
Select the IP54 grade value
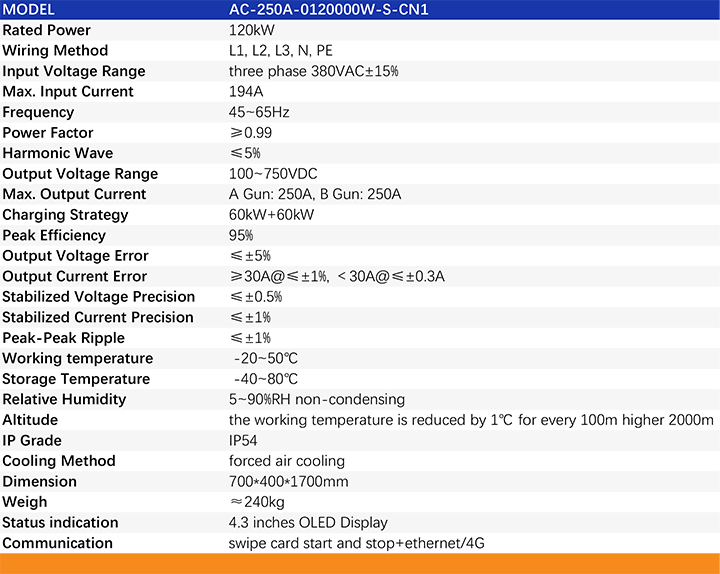coord(245,440)
